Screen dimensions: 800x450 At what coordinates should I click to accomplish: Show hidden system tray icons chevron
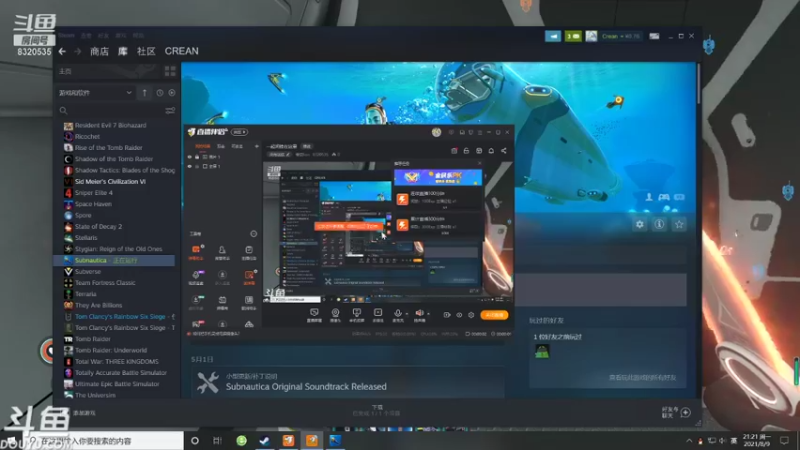[689, 440]
